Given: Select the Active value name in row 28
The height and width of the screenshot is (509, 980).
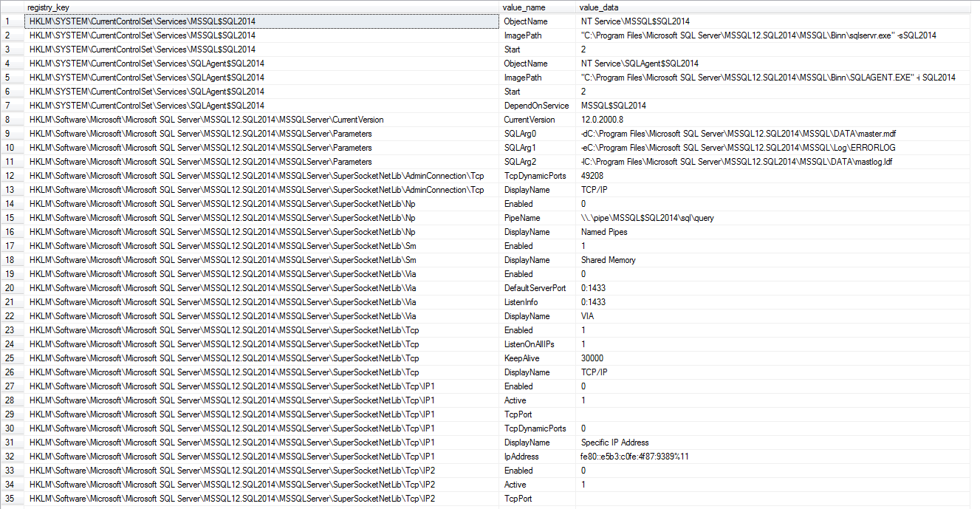Looking at the screenshot, I should click(x=538, y=400).
